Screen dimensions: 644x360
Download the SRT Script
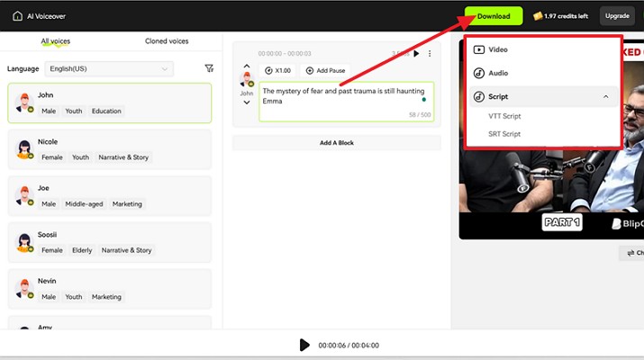click(504, 134)
